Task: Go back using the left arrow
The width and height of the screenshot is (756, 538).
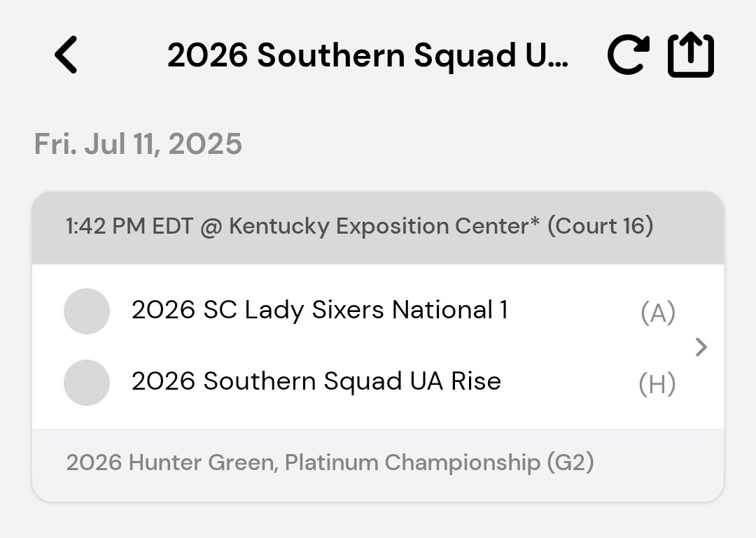Action: pos(66,55)
